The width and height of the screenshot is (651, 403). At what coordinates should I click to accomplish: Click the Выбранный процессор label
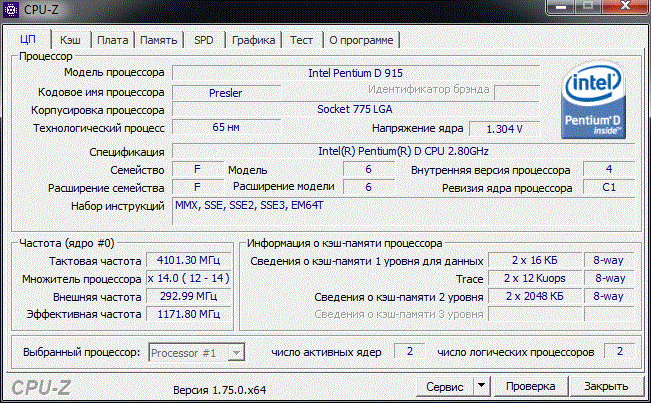[x=82, y=352]
